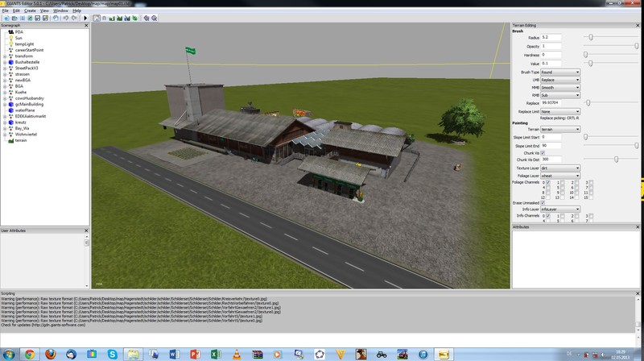Open Skype from the taskbar

112,354
